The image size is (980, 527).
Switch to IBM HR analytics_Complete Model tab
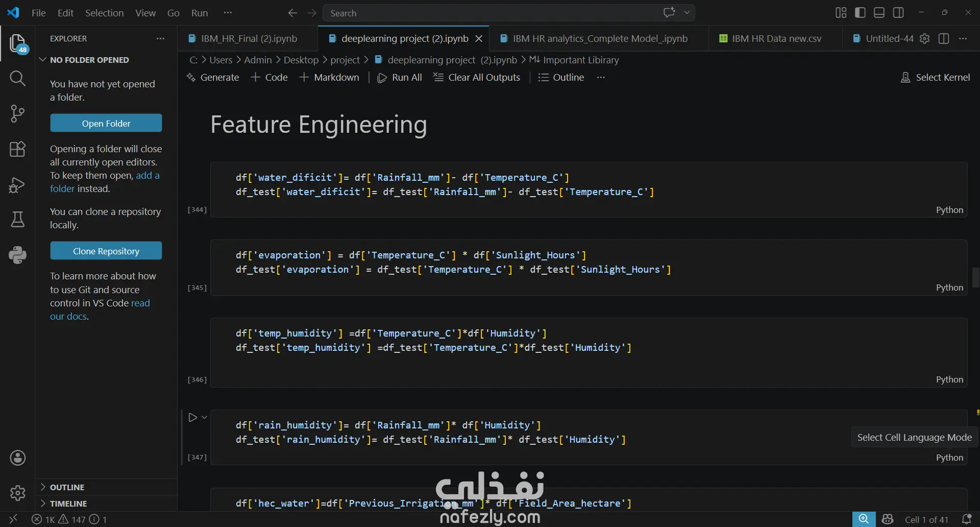point(600,38)
